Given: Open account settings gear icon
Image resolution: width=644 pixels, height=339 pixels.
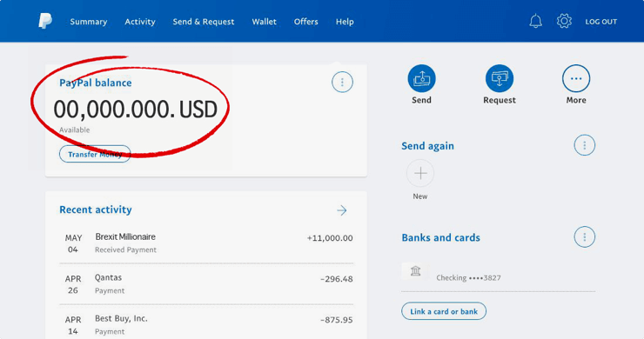Looking at the screenshot, I should tap(564, 22).
